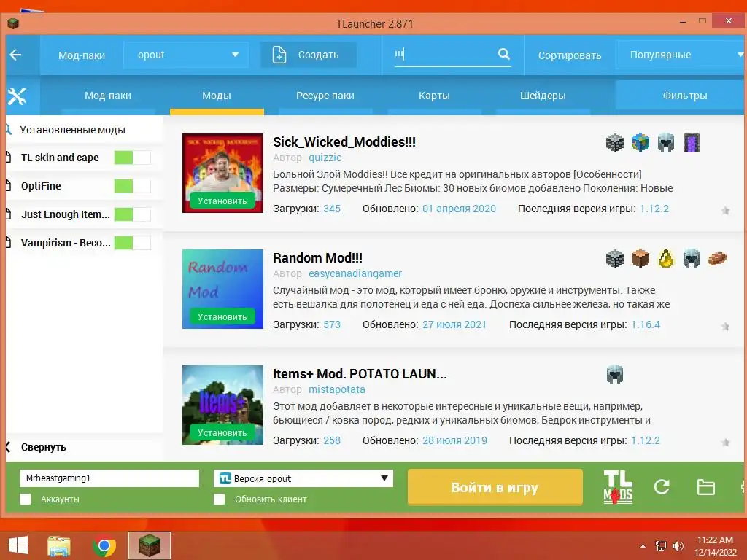Open author link easycanadiangamer

355,273
